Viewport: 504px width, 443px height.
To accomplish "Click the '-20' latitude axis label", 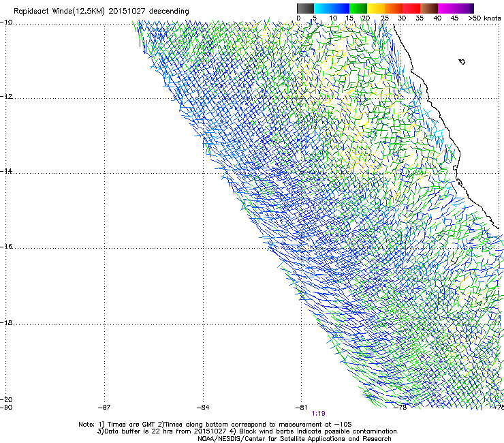I will coord(6,399).
